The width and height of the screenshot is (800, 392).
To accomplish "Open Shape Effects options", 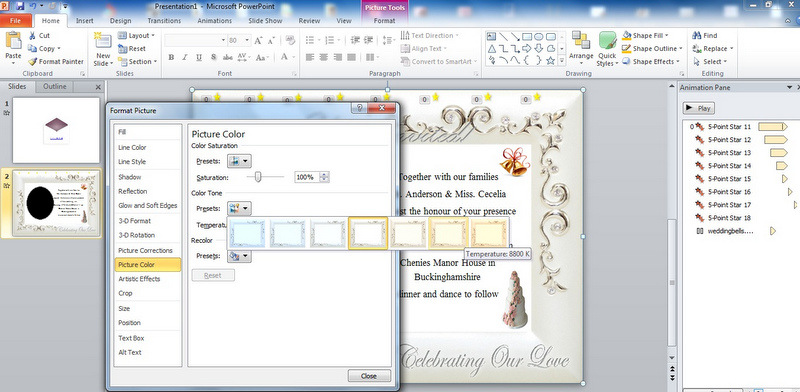I will click(x=651, y=61).
